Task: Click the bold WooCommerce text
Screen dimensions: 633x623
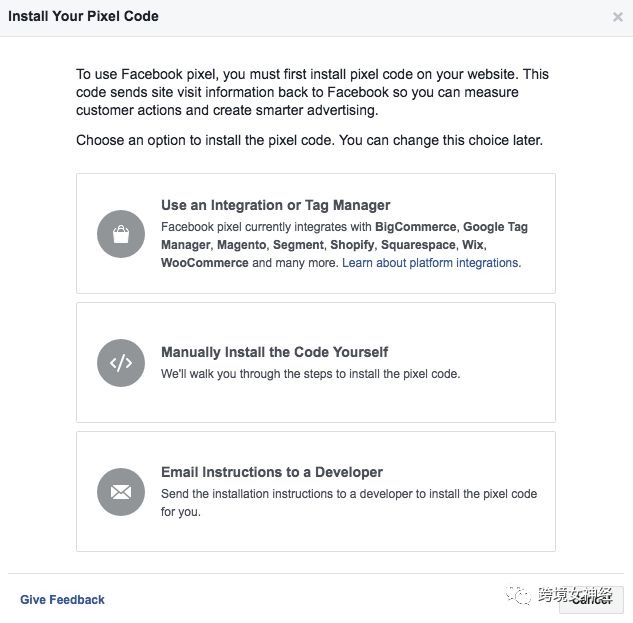Action: pos(205,263)
